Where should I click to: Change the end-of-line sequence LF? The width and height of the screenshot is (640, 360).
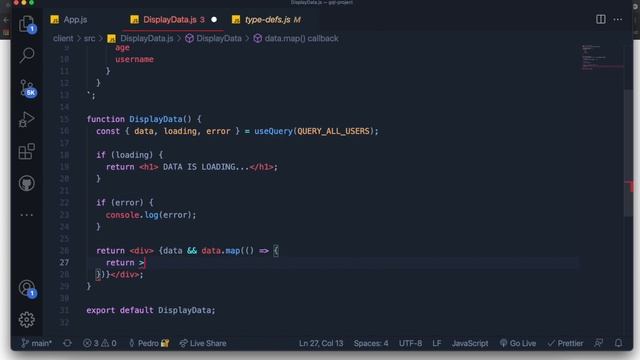pyautogui.click(x=437, y=343)
